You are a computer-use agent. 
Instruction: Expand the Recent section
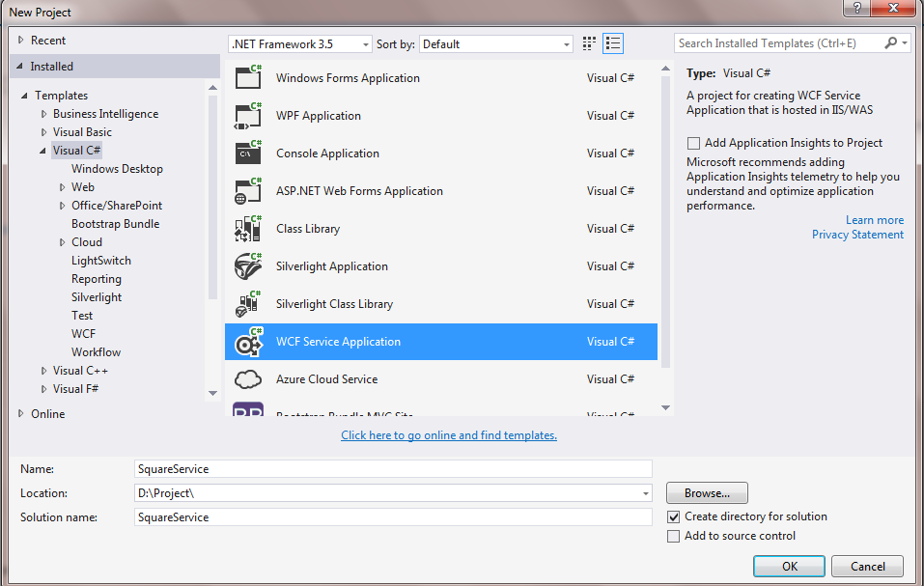point(20,40)
